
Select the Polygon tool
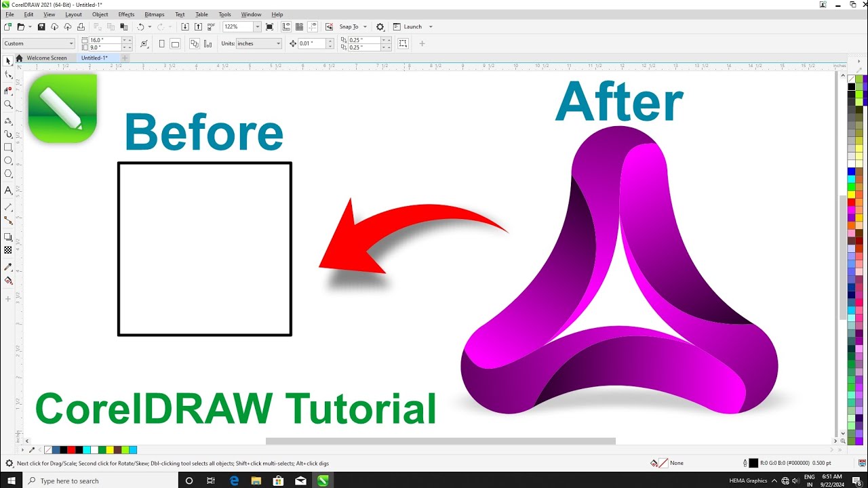click(8, 174)
